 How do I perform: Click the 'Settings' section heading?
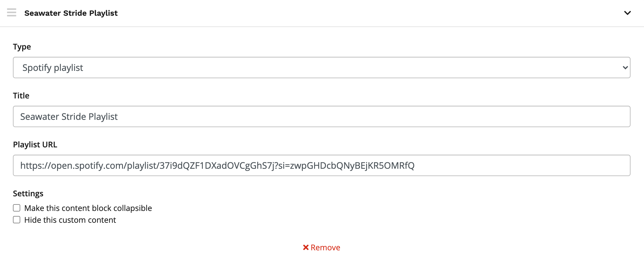[x=28, y=193]
